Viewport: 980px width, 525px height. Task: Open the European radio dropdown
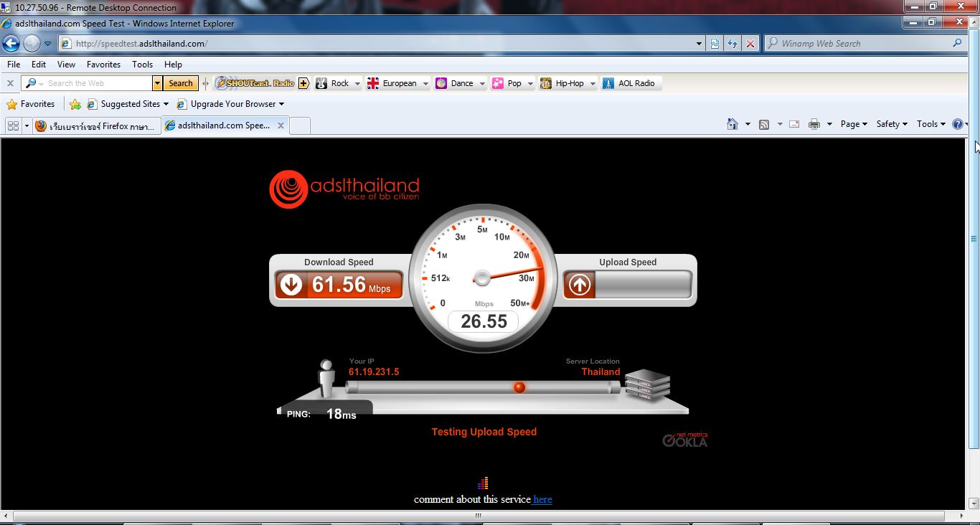point(425,84)
